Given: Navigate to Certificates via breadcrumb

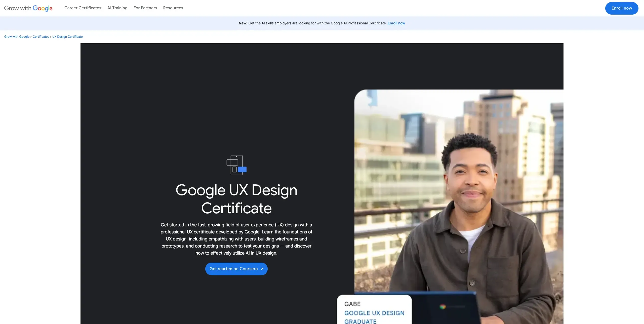Looking at the screenshot, I should [41, 36].
